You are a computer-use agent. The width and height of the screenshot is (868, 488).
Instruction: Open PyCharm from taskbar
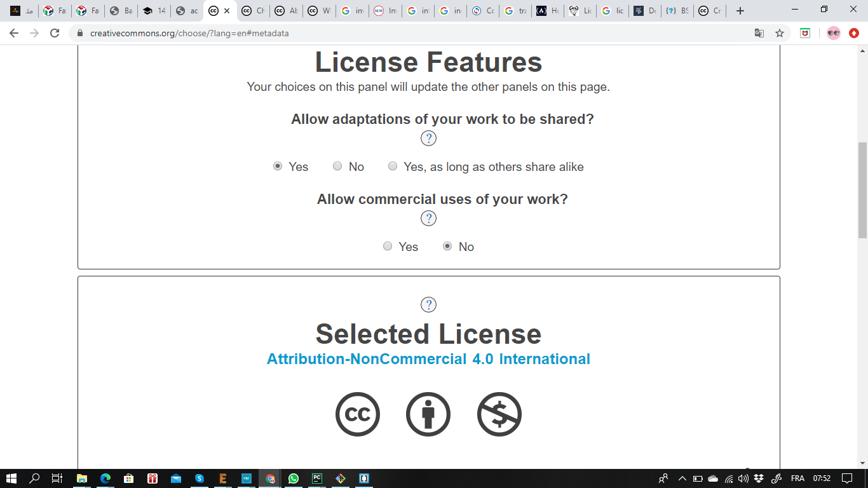click(x=316, y=478)
